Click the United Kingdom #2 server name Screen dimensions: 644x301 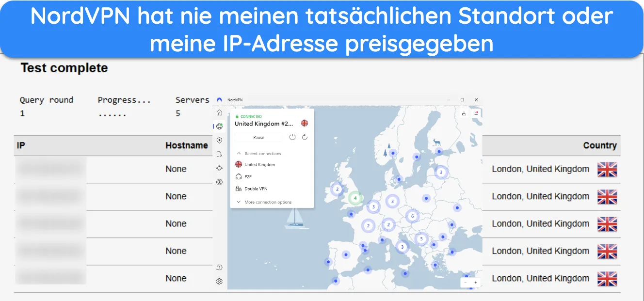point(264,124)
